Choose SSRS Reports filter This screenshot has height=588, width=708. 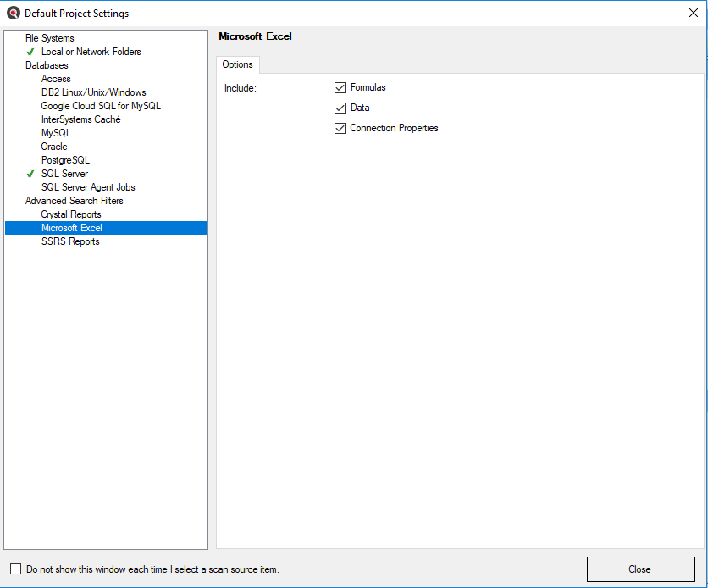70,241
